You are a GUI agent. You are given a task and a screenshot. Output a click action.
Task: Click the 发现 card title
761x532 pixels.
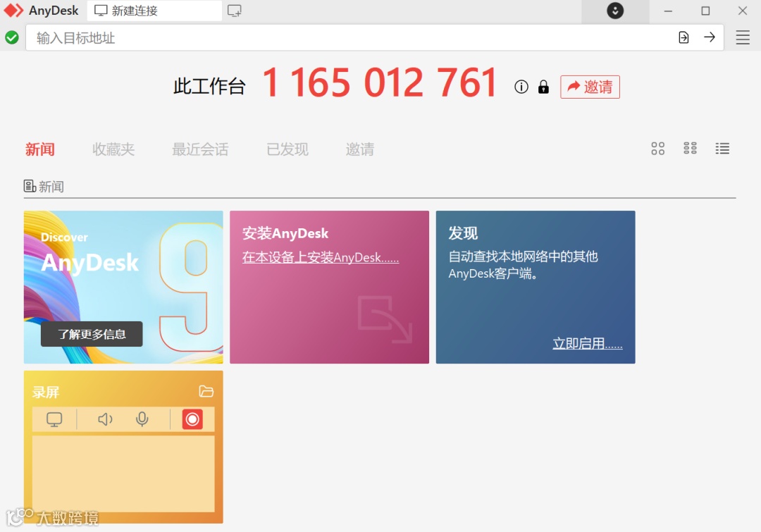[463, 233]
